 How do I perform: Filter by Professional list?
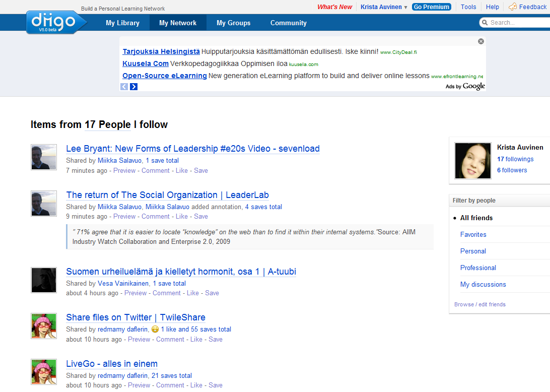(x=478, y=268)
